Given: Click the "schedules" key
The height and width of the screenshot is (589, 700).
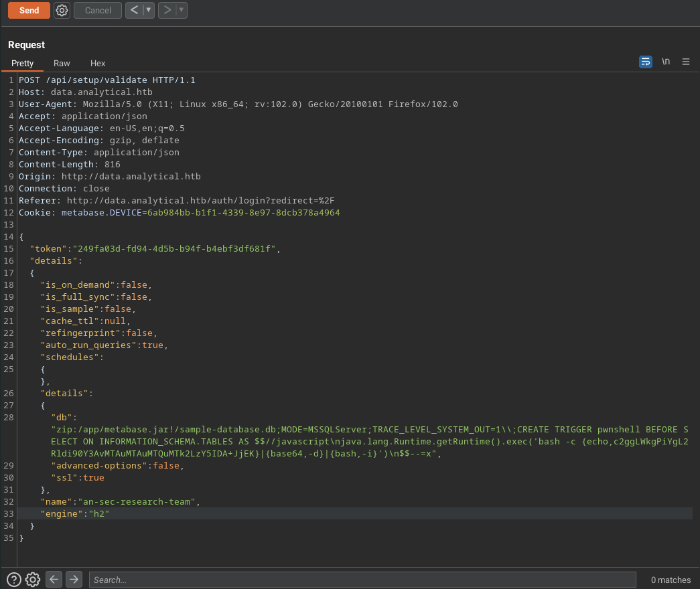Looking at the screenshot, I should pyautogui.click(x=70, y=357).
